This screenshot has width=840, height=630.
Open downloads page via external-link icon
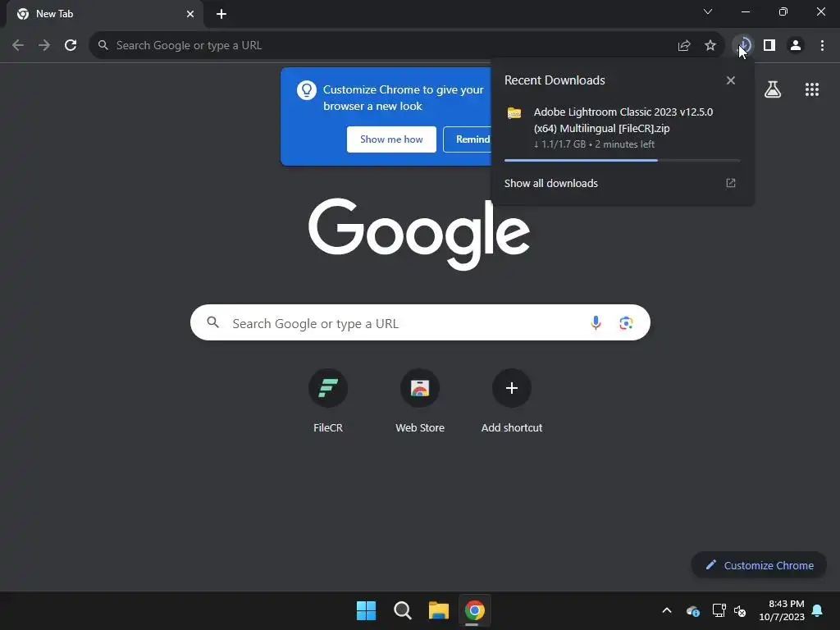(730, 183)
